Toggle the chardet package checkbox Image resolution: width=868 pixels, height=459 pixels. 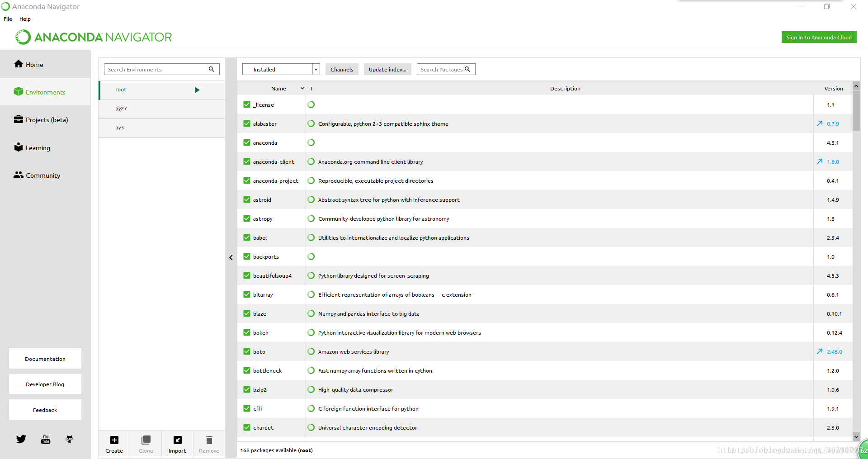247,427
